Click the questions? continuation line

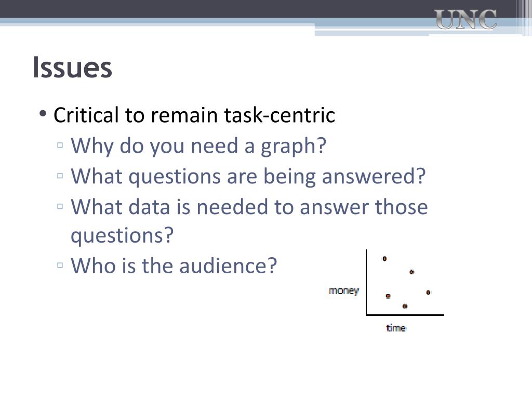click(122, 235)
